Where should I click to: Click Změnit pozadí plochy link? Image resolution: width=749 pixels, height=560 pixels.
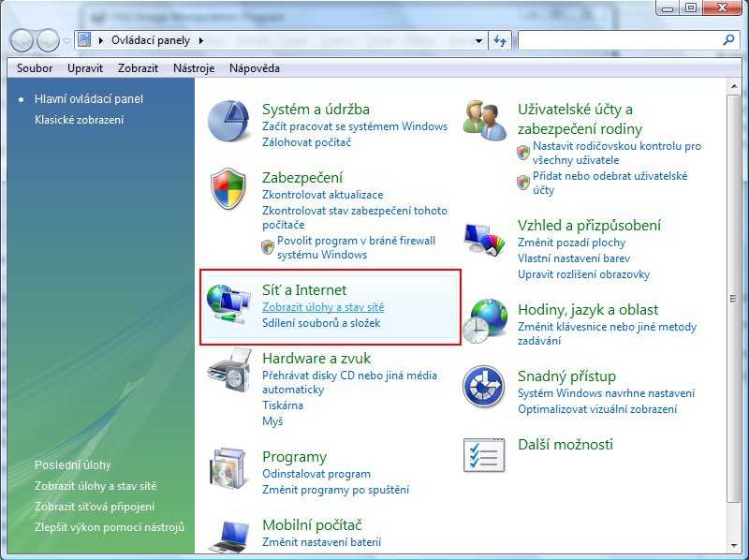[572, 243]
